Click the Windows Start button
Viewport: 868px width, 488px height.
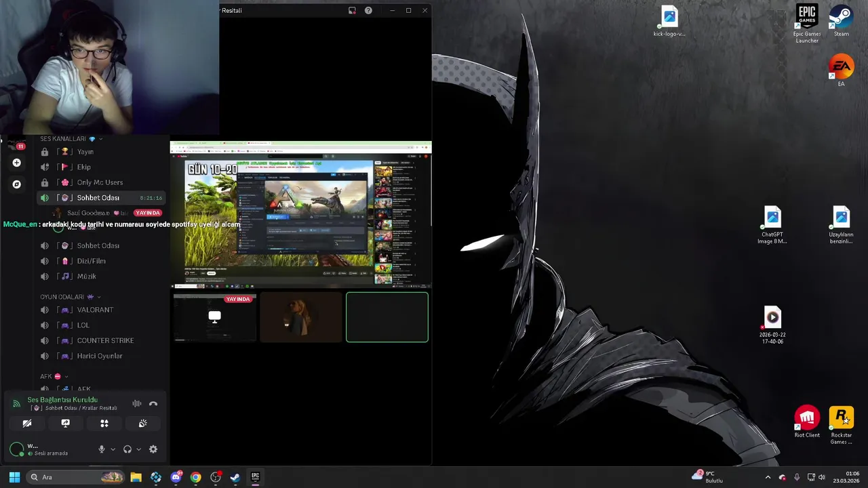click(x=14, y=477)
